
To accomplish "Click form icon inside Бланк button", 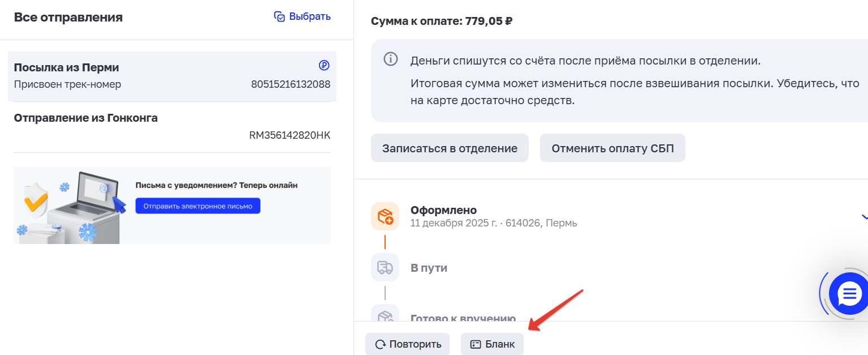I will tap(475, 343).
